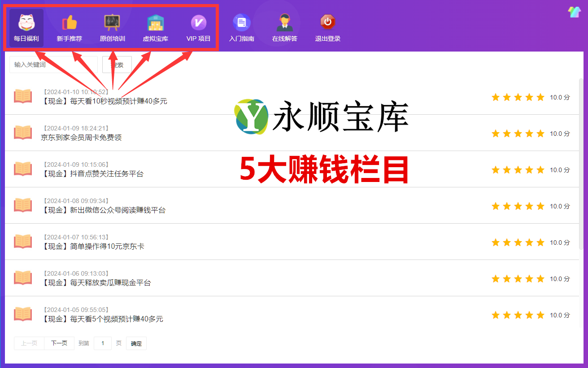This screenshot has height=368, width=588.
Task: Open the 入门指南 guide document
Action: coord(242,28)
